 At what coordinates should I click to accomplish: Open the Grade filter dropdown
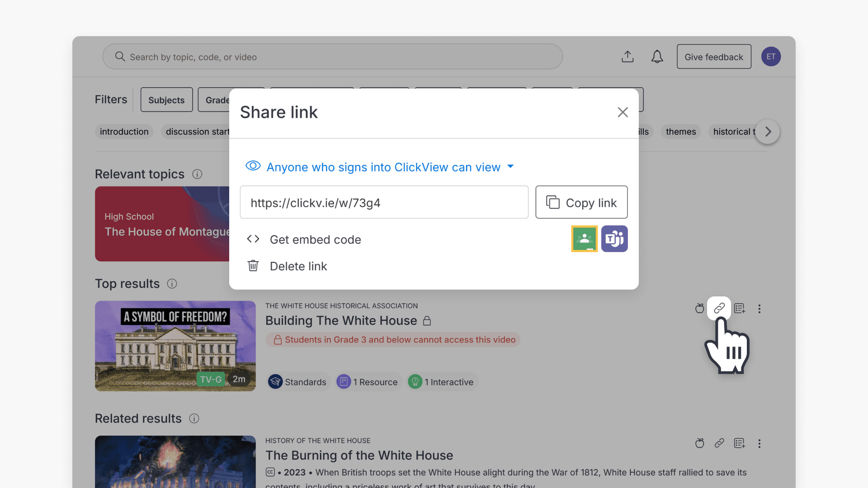(219, 99)
